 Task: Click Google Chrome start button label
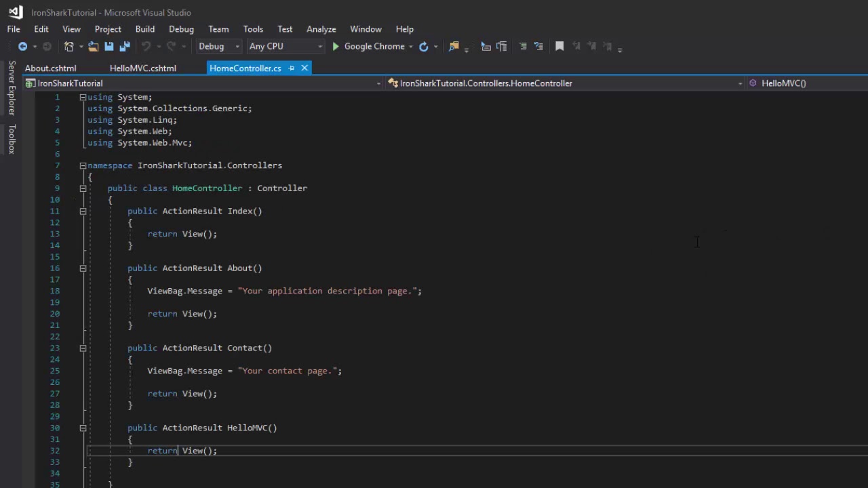click(374, 47)
